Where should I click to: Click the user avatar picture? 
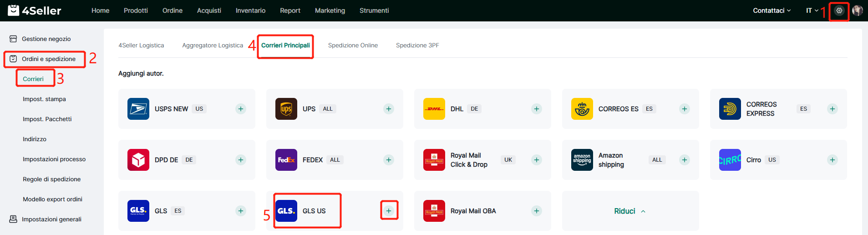pos(858,10)
